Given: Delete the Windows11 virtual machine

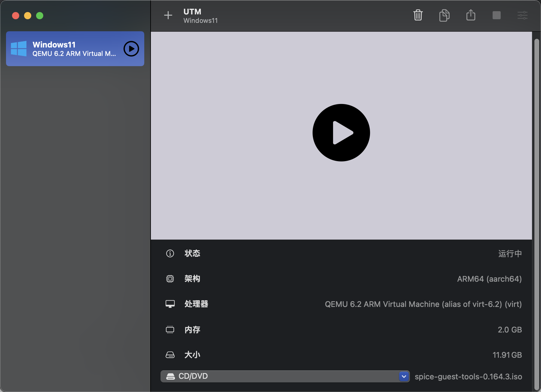Looking at the screenshot, I should 418,15.
